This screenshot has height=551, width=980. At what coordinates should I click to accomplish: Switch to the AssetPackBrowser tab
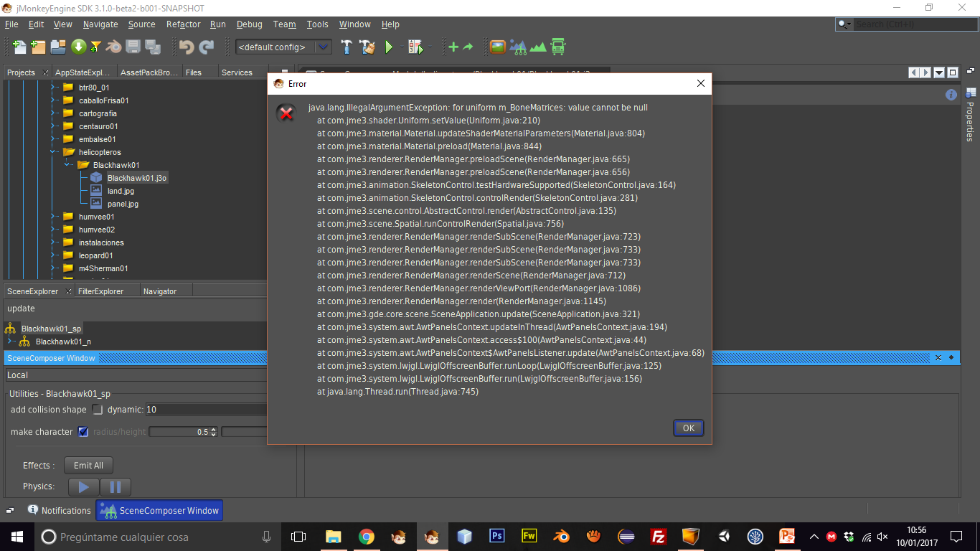point(149,72)
